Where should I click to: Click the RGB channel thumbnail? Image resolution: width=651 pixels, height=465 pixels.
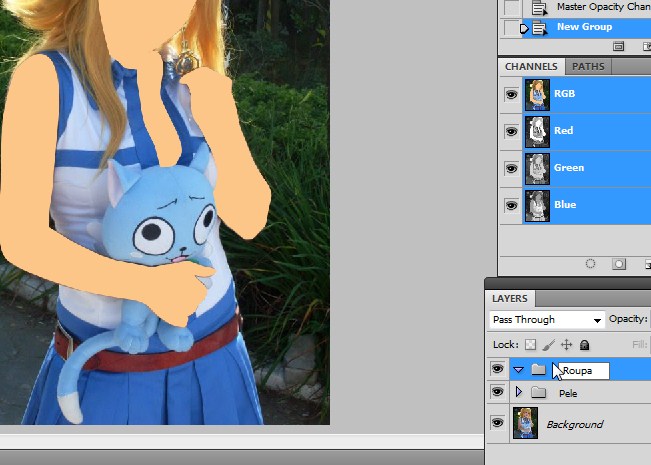(537, 95)
